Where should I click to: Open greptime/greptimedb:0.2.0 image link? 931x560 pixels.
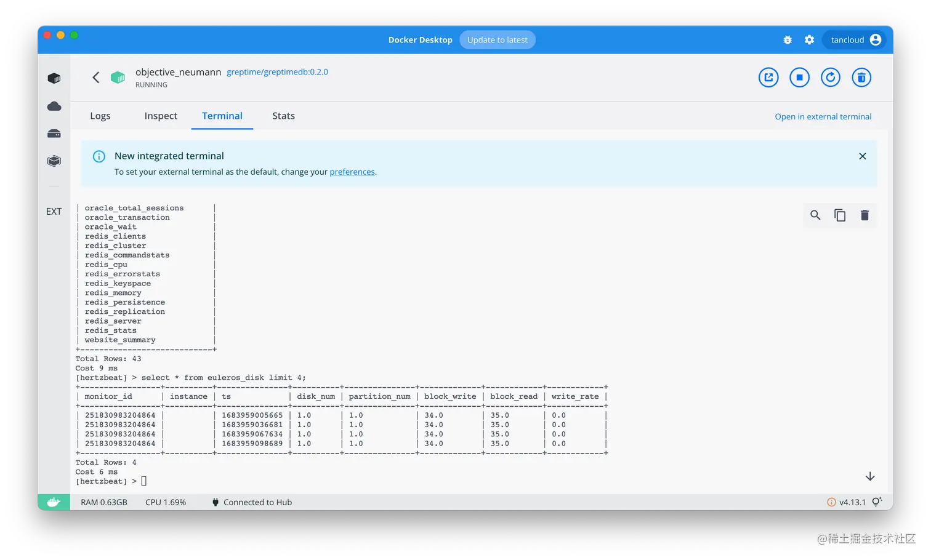point(277,72)
